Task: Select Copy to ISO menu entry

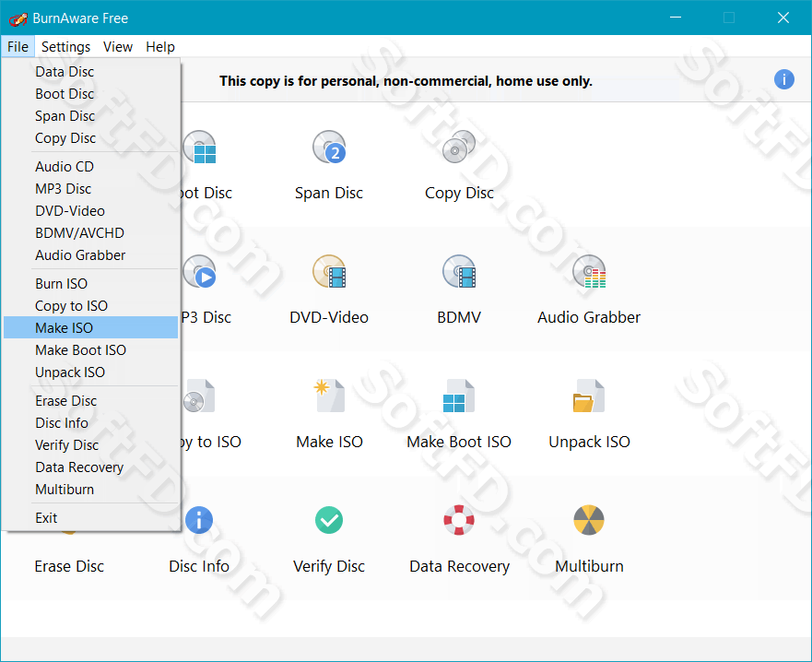Action: tap(90, 305)
